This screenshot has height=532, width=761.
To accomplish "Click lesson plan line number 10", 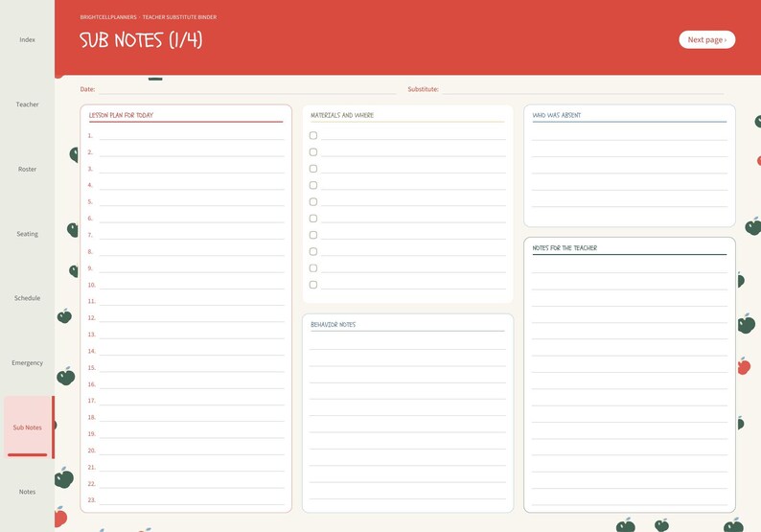I will pos(192,285).
